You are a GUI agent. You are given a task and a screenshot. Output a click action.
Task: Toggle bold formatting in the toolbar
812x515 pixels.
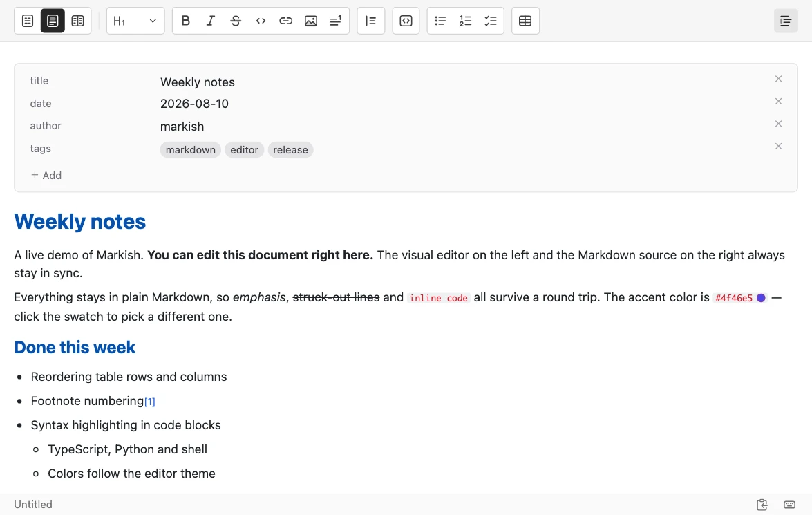(x=185, y=21)
